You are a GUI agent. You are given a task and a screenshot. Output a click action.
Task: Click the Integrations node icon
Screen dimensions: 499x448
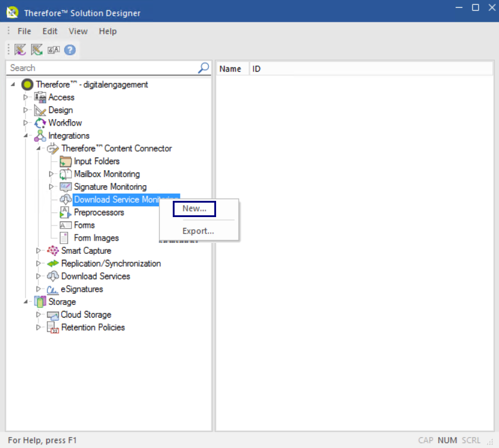pos(40,136)
